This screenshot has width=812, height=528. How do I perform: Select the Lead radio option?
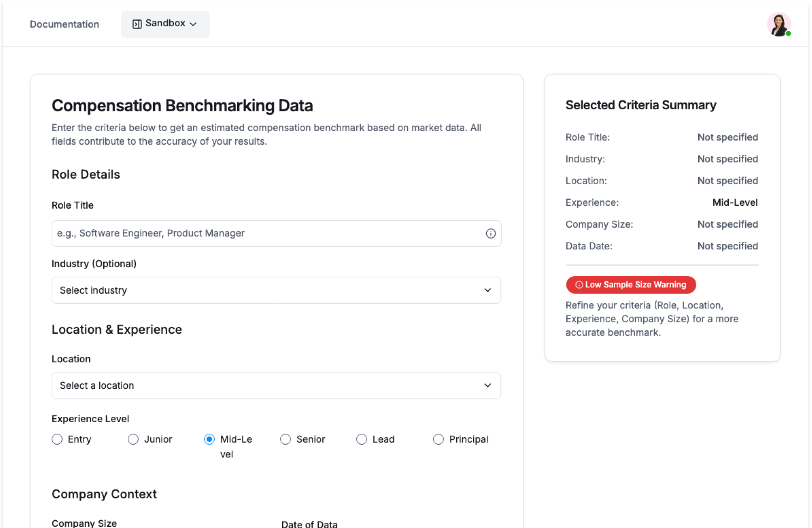pos(362,439)
